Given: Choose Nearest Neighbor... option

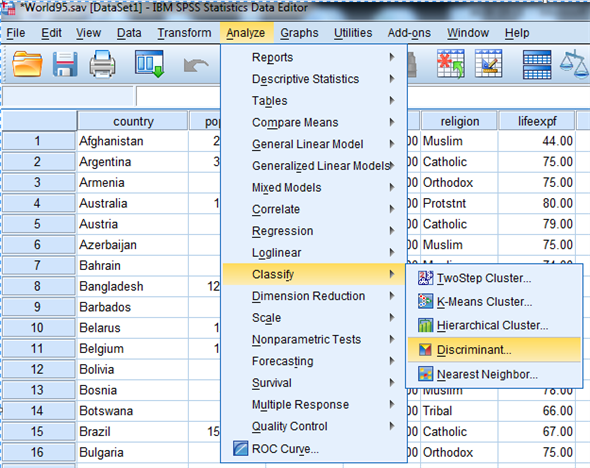Looking at the screenshot, I should (494, 374).
